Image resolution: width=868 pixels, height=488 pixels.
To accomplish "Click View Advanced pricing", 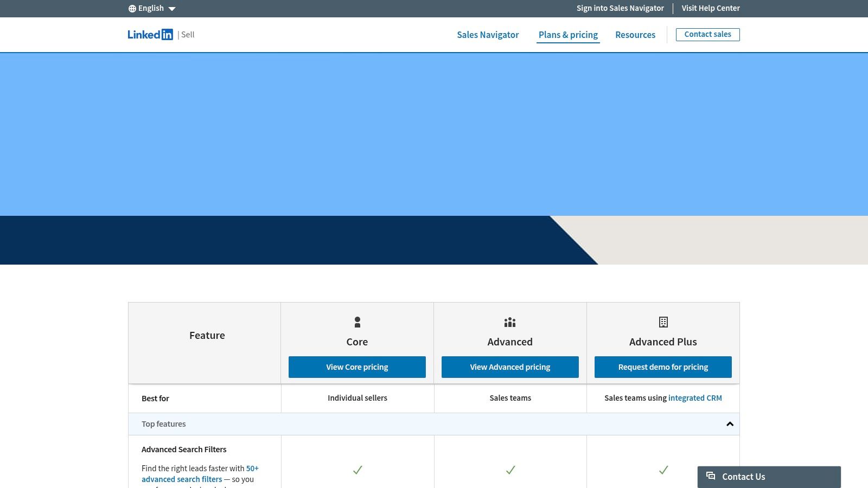I will coord(510,367).
